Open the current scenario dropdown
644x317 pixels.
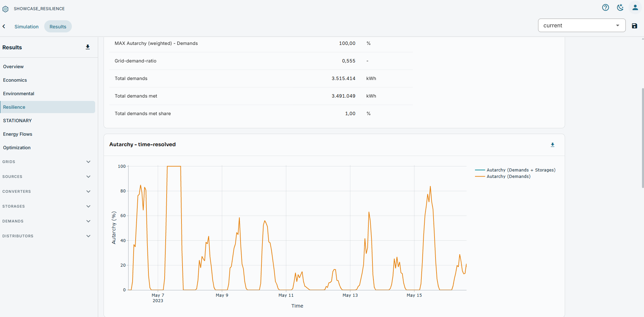(x=582, y=25)
